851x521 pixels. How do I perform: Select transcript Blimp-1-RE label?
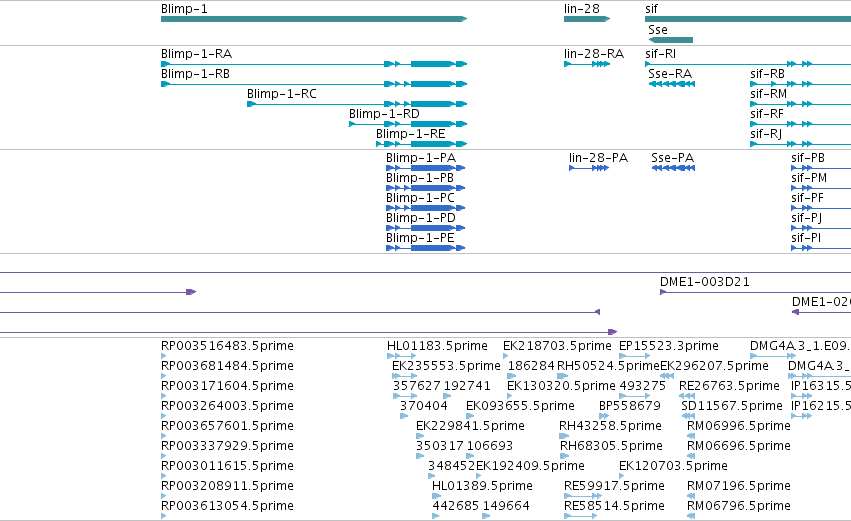(411, 134)
